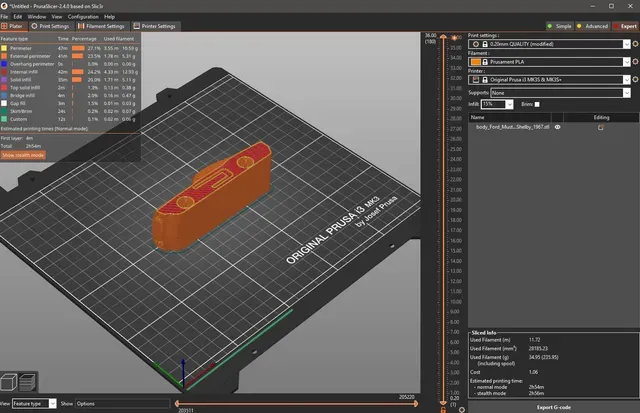The image size is (640, 413).
Task: Click the orange Prusament PLA color swatch
Action: [x=476, y=62]
